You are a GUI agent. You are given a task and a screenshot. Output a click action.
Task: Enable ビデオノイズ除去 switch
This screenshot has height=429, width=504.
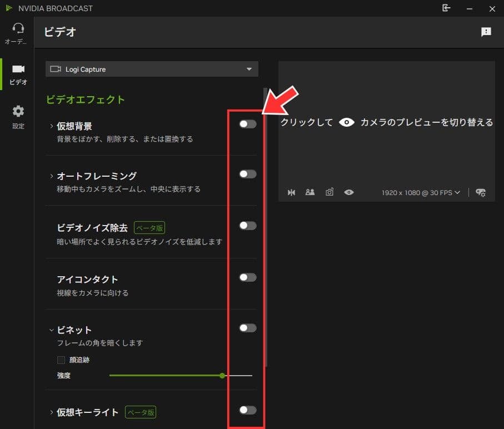click(248, 226)
